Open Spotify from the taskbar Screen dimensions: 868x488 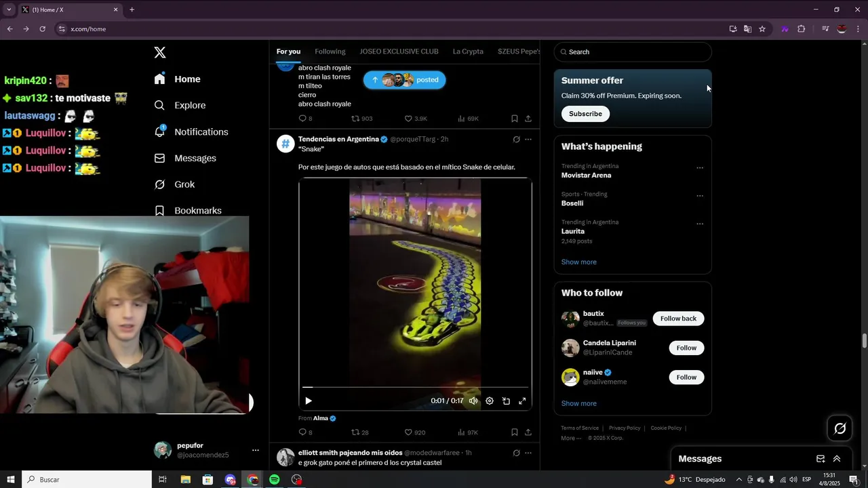tap(275, 479)
